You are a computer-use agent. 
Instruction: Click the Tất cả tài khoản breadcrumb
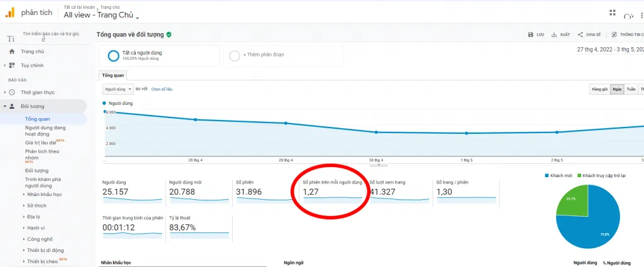(79, 8)
